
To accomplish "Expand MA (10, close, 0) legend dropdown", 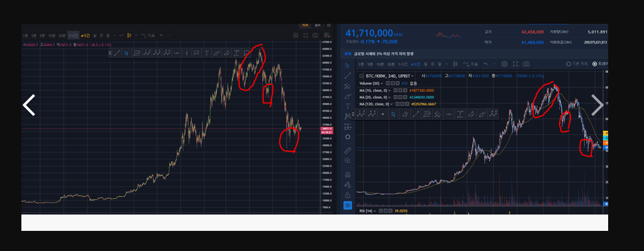I will (x=389, y=91).
